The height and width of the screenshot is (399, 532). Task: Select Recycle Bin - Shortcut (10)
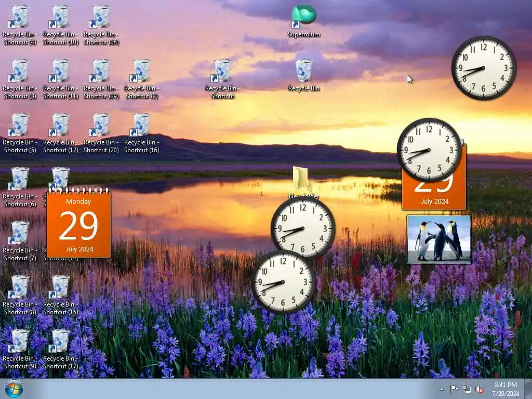pos(60,25)
